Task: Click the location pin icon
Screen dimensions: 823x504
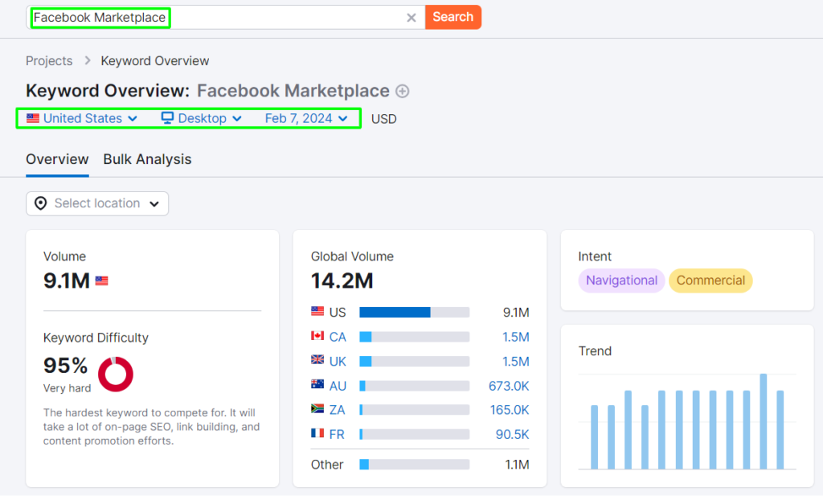Action: 40,203
